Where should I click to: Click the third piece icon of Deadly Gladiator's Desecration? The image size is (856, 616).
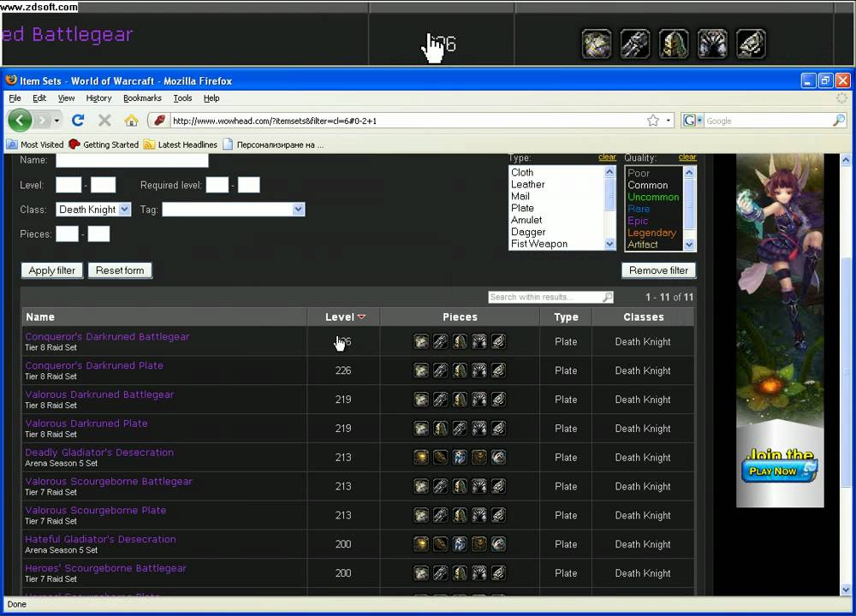click(x=460, y=457)
